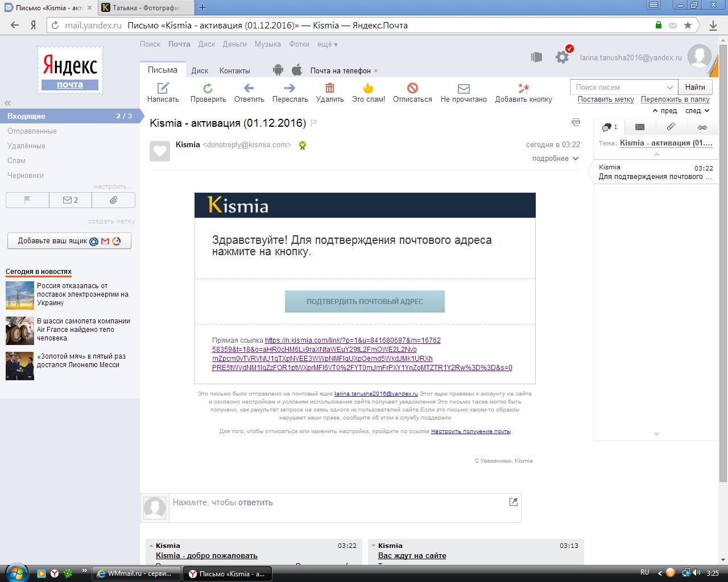The image size is (728, 582).
Task: Click the Найти search button
Action: 695,87
